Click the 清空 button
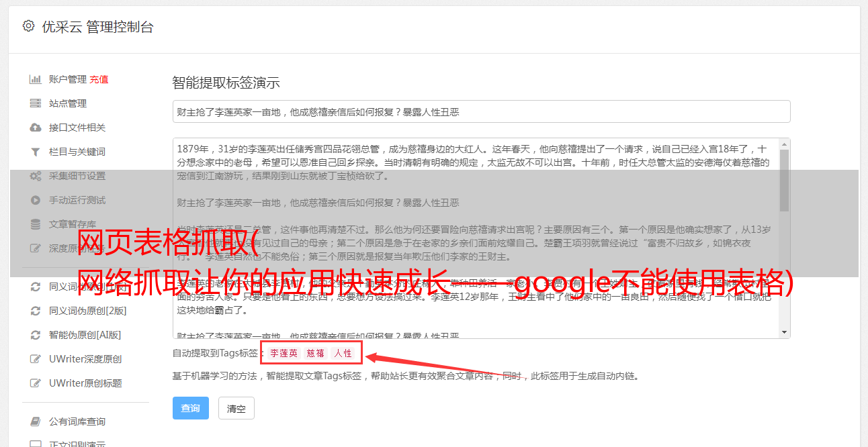The height and width of the screenshot is (447, 868). click(236, 408)
